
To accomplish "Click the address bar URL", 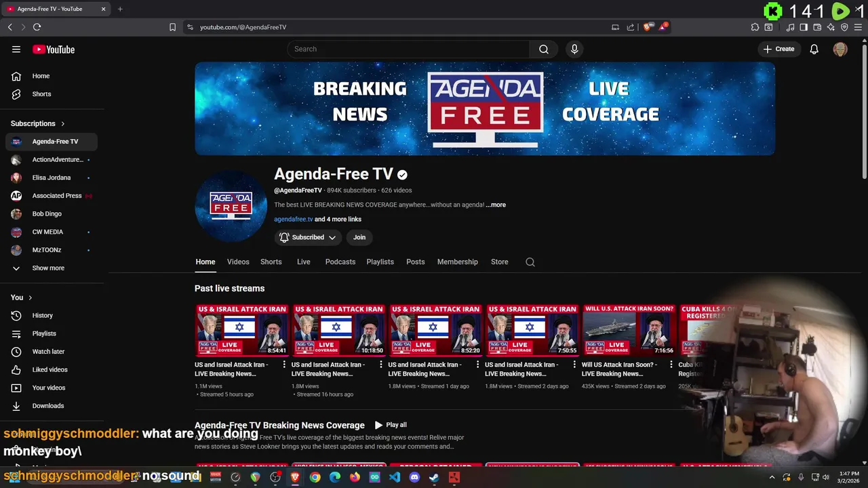I will tap(243, 27).
